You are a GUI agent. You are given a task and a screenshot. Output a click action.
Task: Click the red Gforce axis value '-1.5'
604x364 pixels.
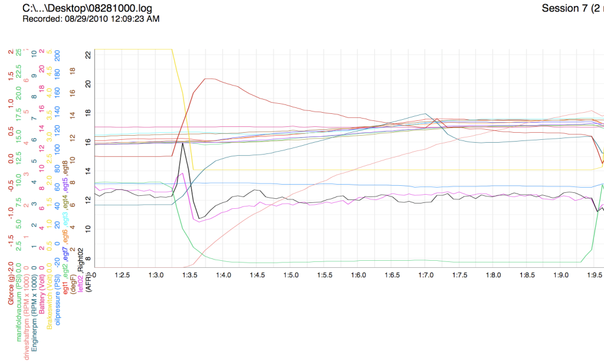coord(11,241)
